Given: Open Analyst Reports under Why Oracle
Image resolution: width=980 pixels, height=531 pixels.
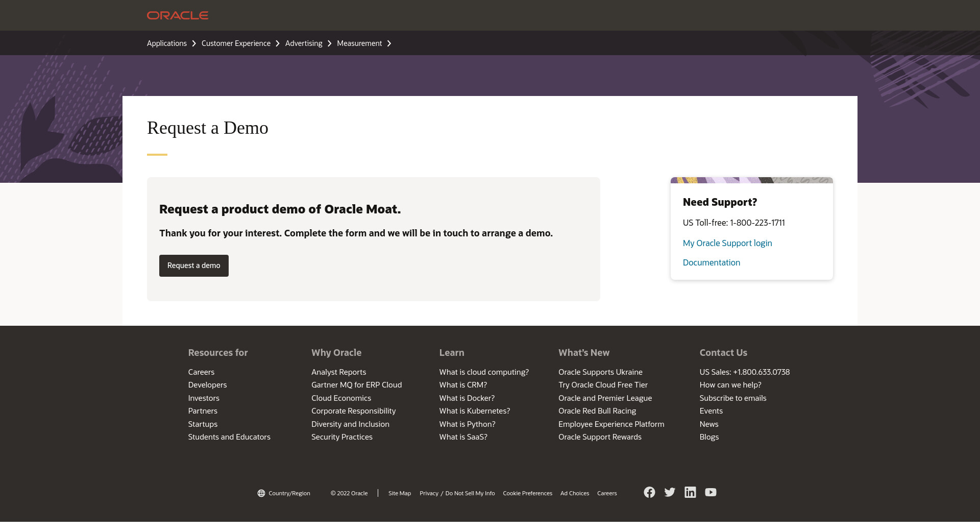Looking at the screenshot, I should (x=338, y=372).
